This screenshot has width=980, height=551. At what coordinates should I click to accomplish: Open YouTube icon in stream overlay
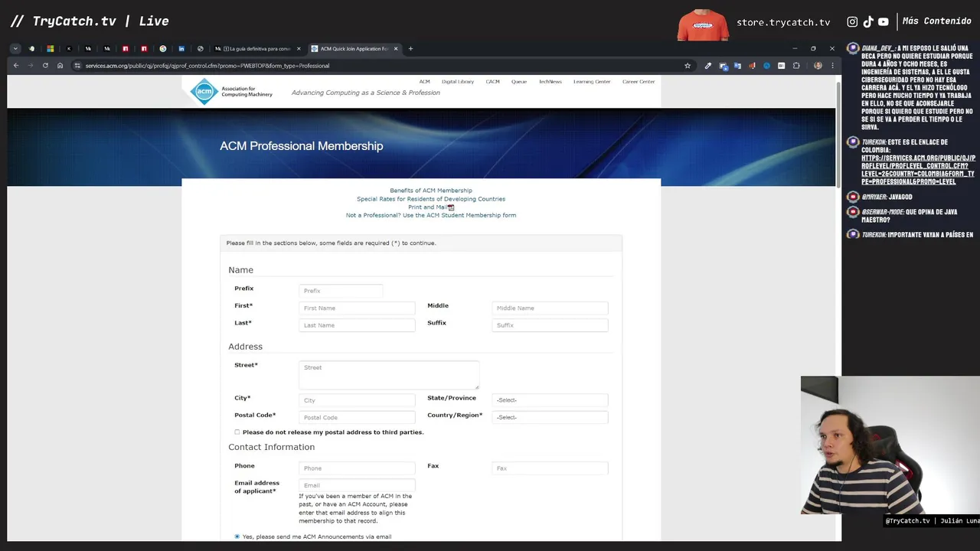coord(884,22)
